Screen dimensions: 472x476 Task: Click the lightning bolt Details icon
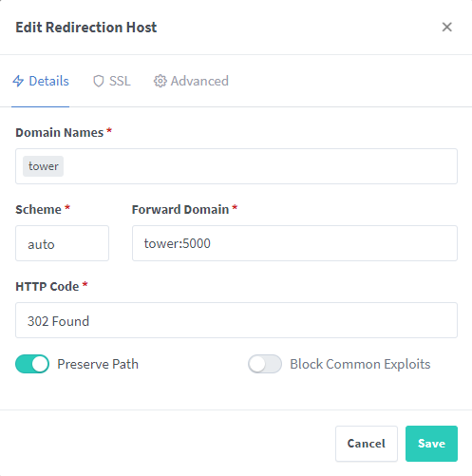click(18, 81)
